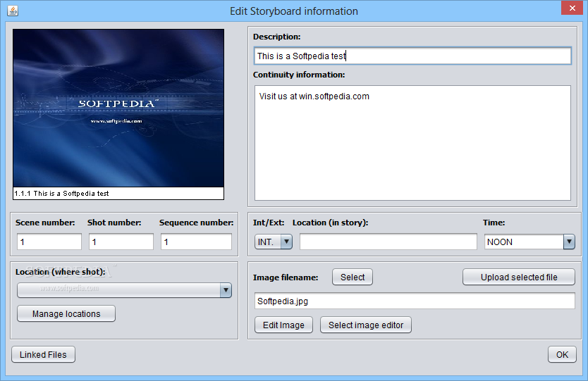The height and width of the screenshot is (381, 588).
Task: Open the Linked Files button
Action: click(43, 354)
